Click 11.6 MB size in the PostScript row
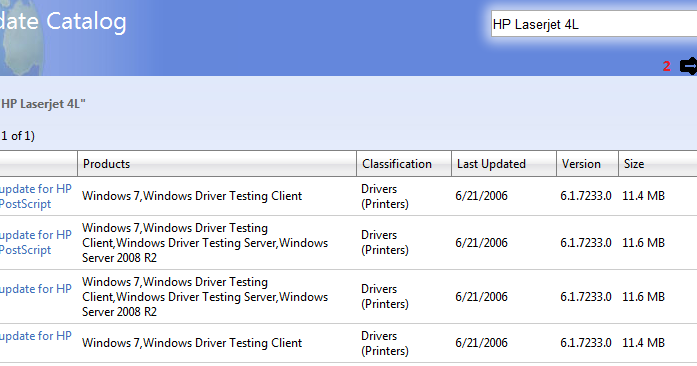697x366 pixels. (x=643, y=243)
